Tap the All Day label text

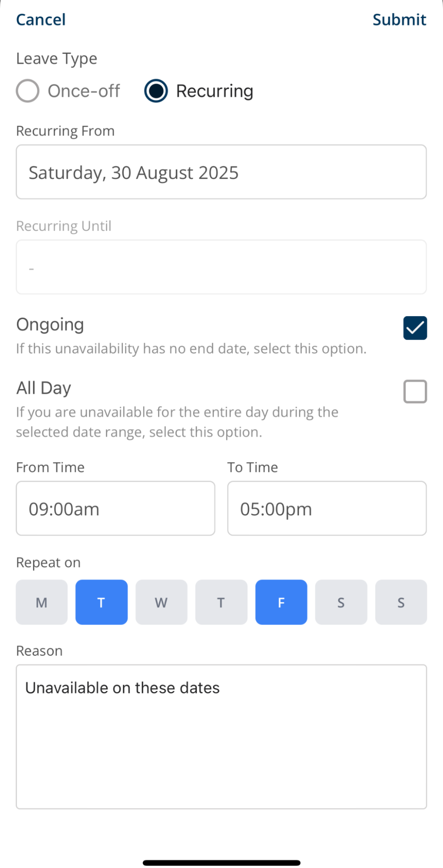44,388
